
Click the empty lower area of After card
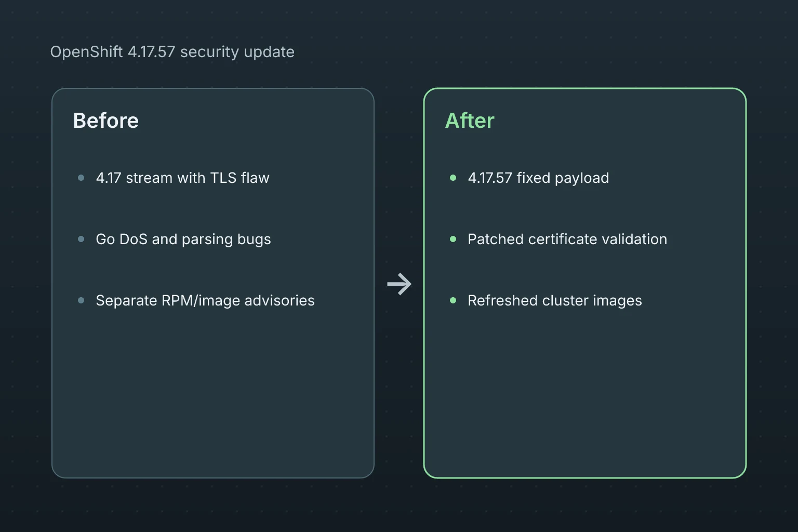pyautogui.click(x=585, y=395)
